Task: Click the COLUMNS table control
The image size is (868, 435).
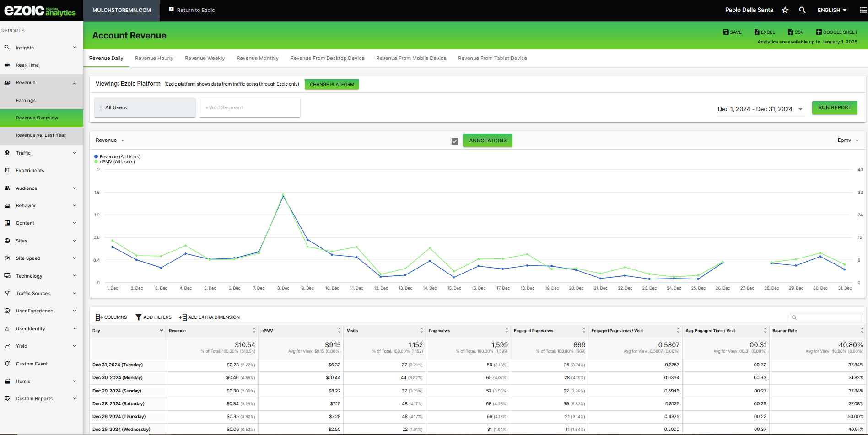Action: pos(111,317)
